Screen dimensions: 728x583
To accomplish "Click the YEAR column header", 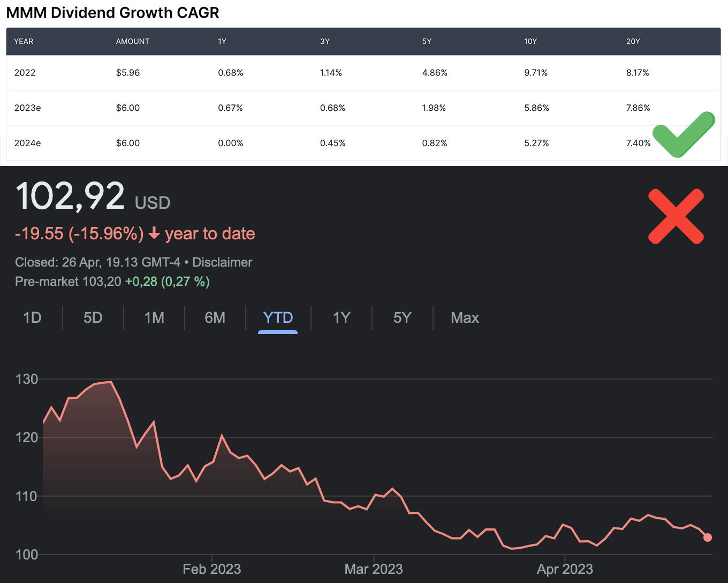I will (x=24, y=41).
